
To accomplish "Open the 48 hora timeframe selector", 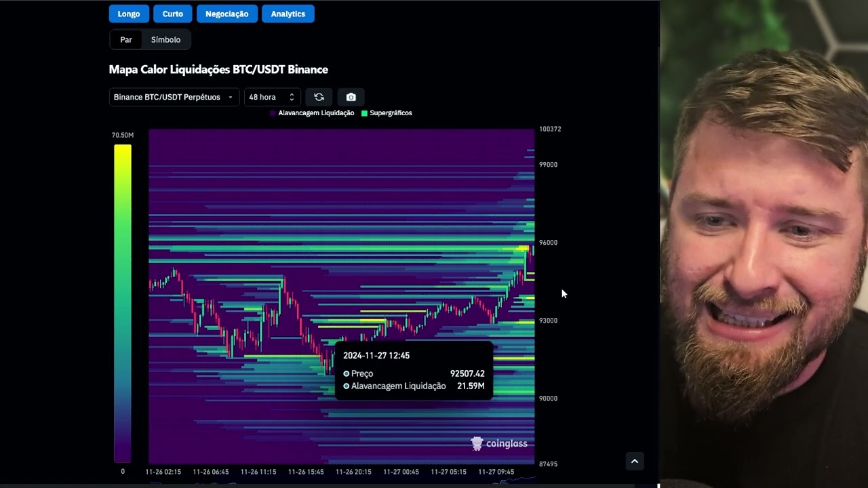I will point(271,97).
